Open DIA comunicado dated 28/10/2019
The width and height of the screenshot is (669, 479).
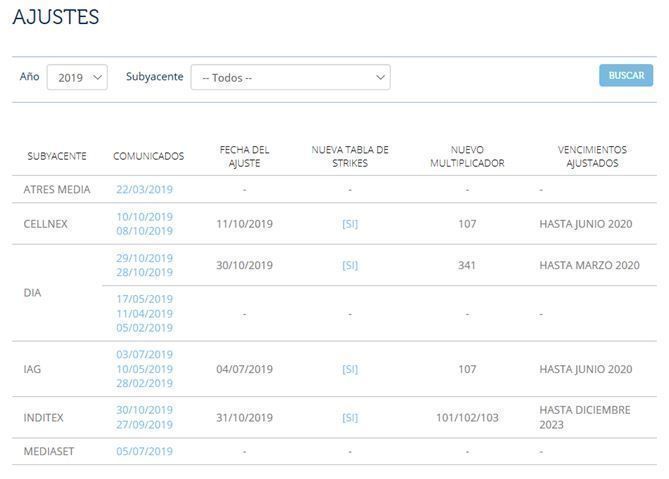coord(144,272)
